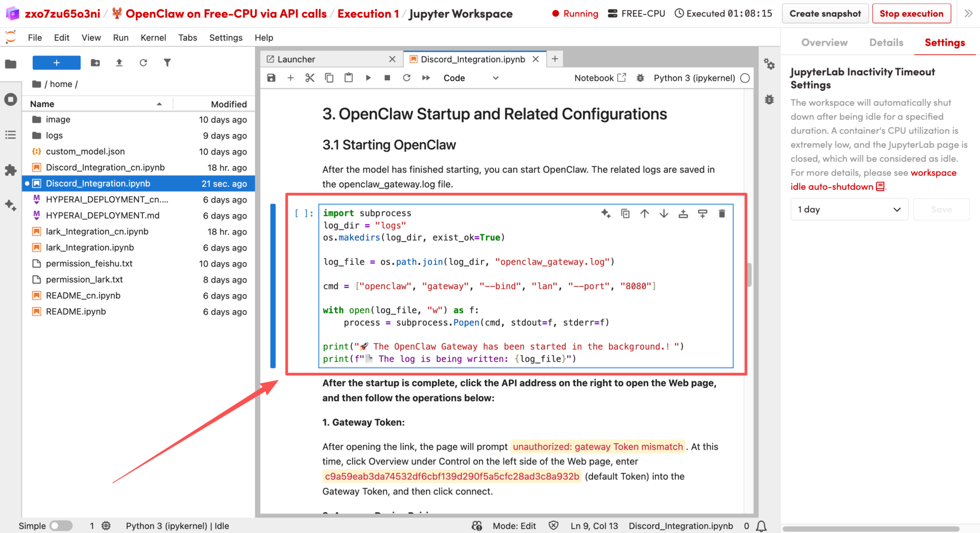
Task: Cut the selected cell with scissors icon
Action: tap(310, 78)
